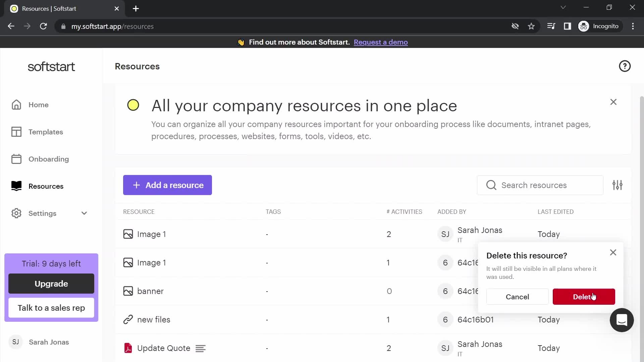This screenshot has height=362, width=644.
Task: Select Resources in sidebar
Action: pyautogui.click(x=46, y=186)
